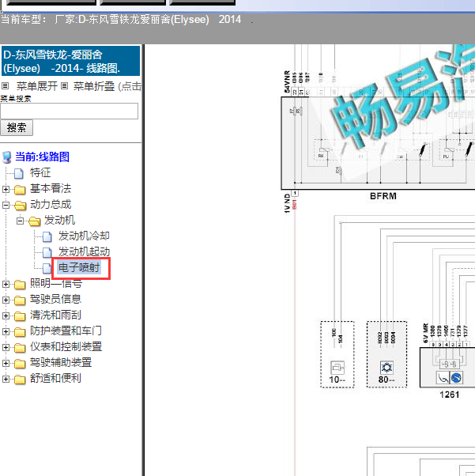Click the 舒适和便利 folder icon
Screen dimensions: 475x476
(x=20, y=380)
